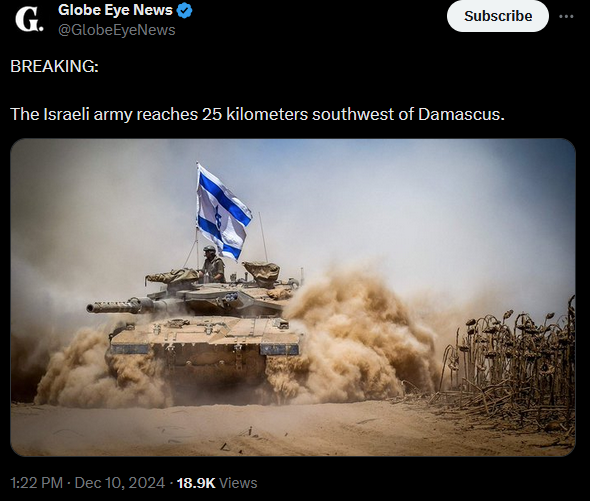Open the Globe Eye News profile avatar
The image size is (590, 501).
point(29,20)
